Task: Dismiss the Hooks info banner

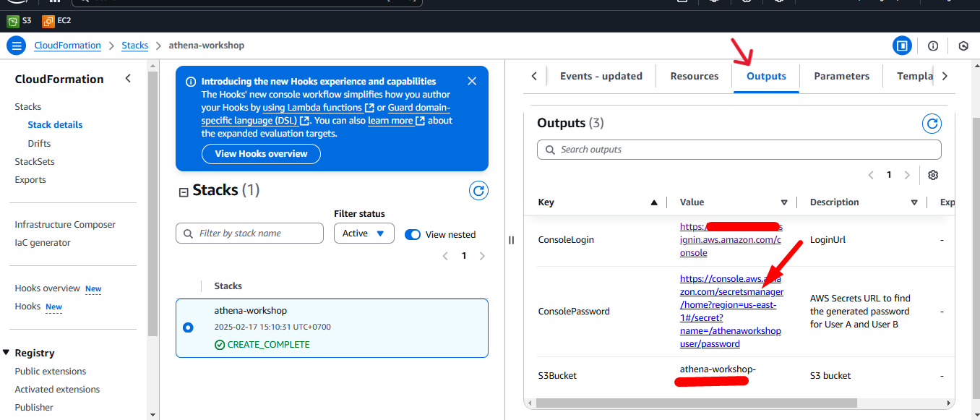Action: [x=472, y=81]
